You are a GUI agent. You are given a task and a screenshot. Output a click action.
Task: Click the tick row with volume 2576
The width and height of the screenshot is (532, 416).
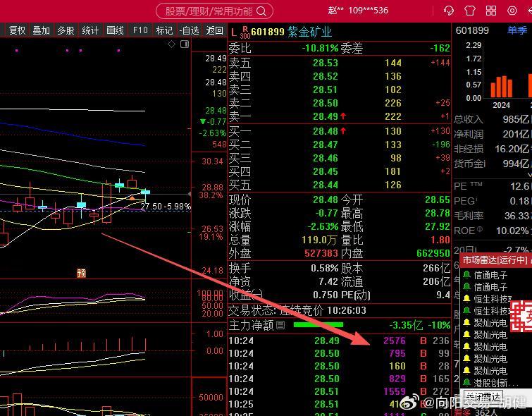click(x=340, y=341)
